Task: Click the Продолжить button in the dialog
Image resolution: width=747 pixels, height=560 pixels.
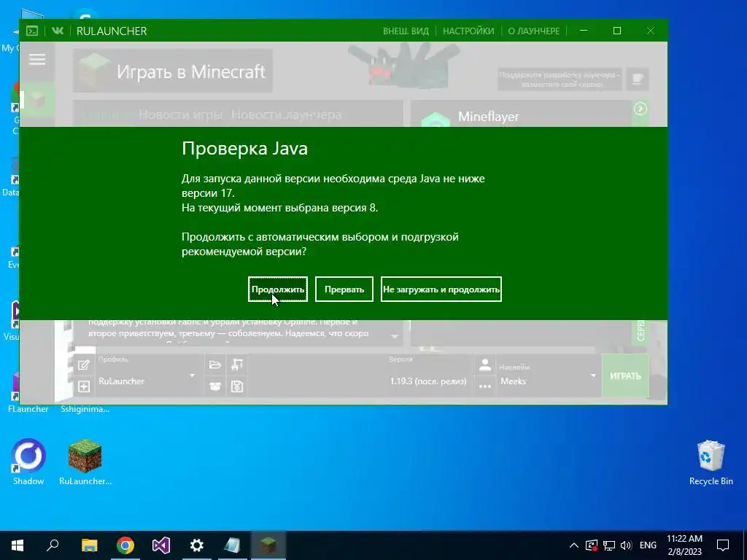Action: click(278, 289)
